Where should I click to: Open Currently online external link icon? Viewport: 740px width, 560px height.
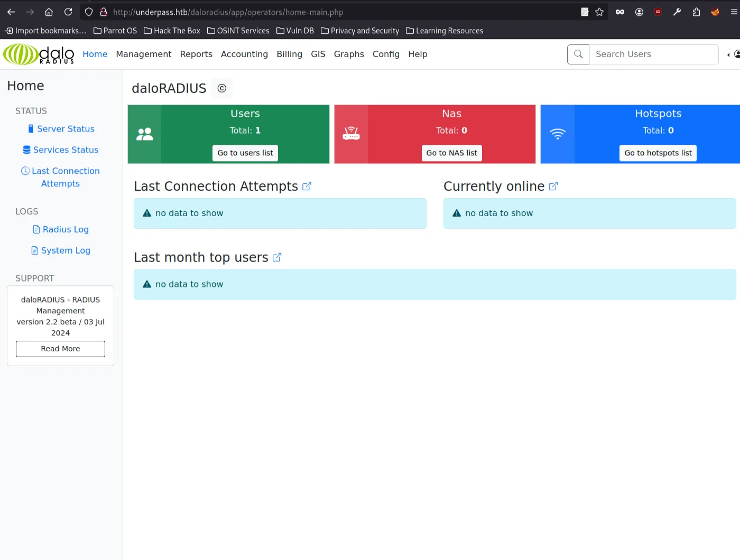pos(553,186)
